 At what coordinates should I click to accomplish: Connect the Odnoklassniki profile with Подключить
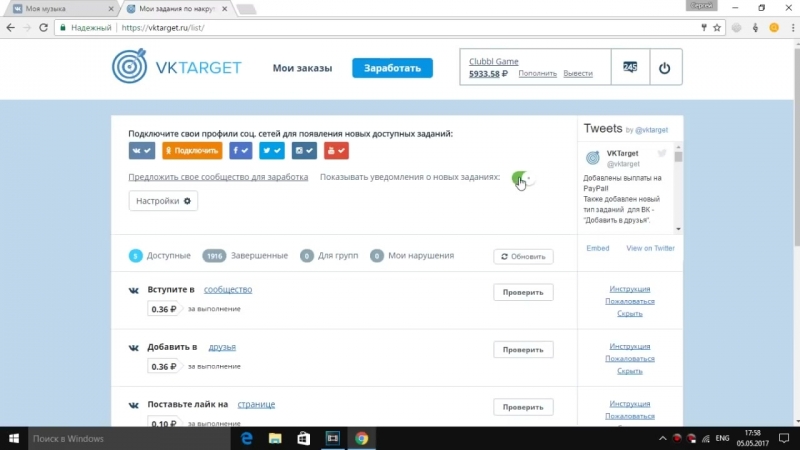click(192, 151)
